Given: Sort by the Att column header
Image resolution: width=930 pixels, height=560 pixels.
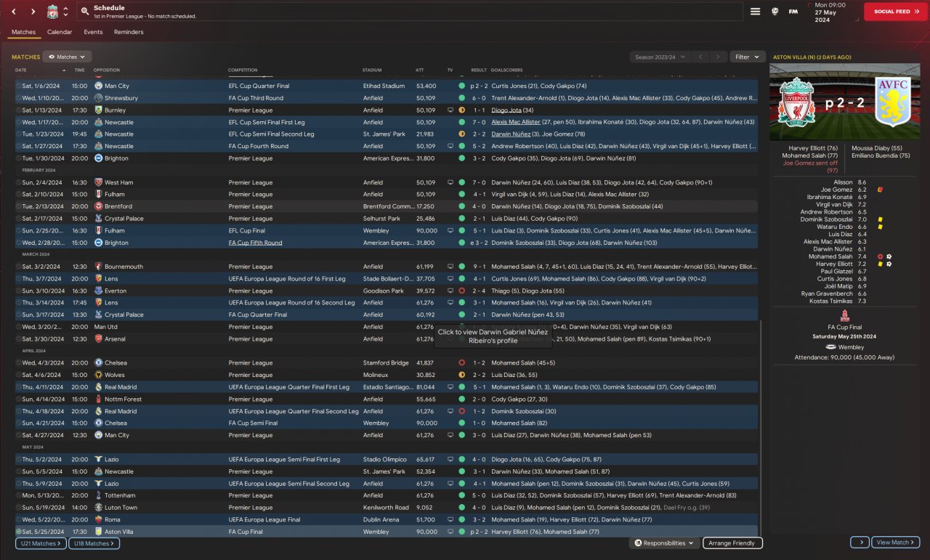Looking at the screenshot, I should point(420,70).
